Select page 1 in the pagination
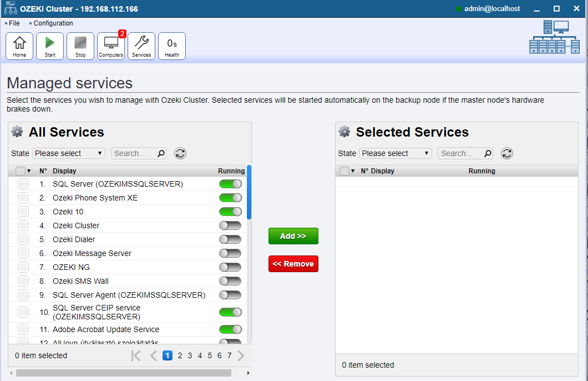The width and height of the screenshot is (588, 381). [168, 355]
